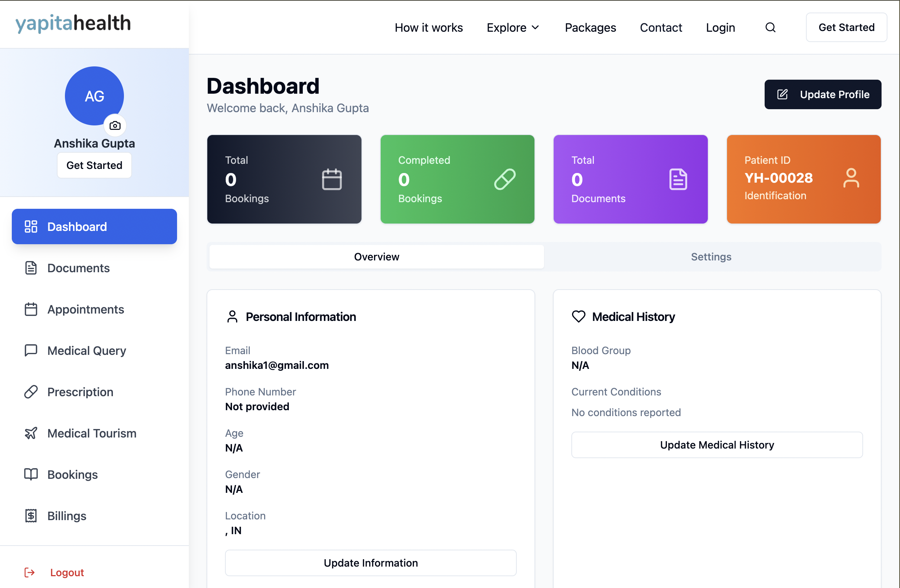
Task: Click the Update Medical History button
Action: click(717, 445)
